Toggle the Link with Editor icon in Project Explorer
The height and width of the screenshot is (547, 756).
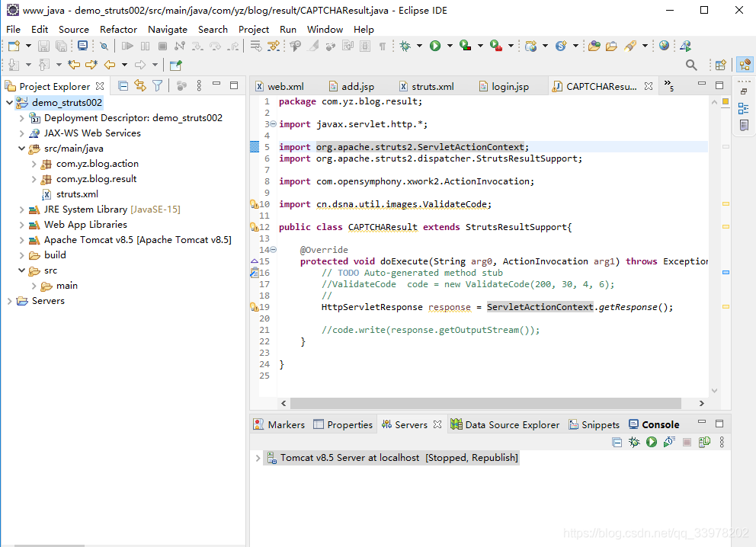point(140,86)
